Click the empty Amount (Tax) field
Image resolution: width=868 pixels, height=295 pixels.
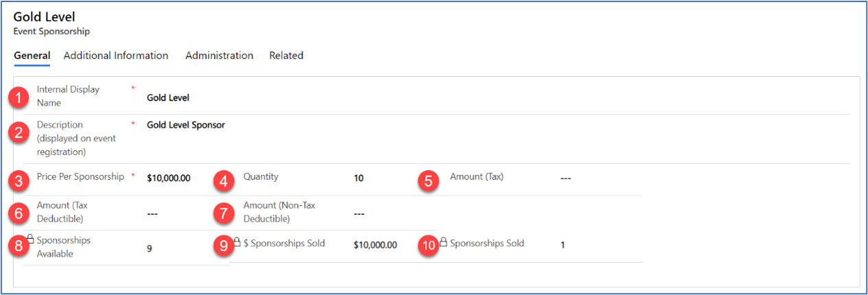click(x=566, y=178)
